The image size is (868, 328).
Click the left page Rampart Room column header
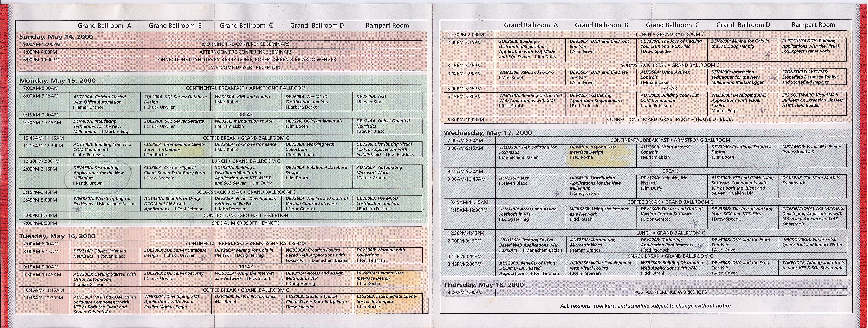[387, 26]
